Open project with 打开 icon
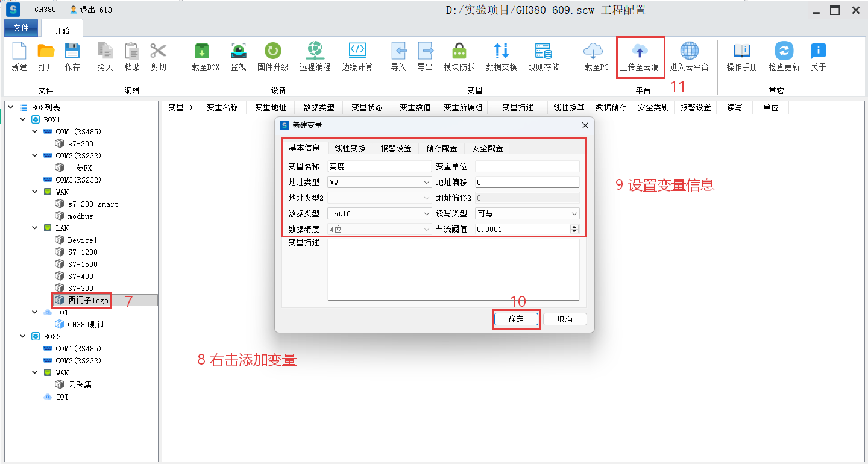 [x=46, y=51]
